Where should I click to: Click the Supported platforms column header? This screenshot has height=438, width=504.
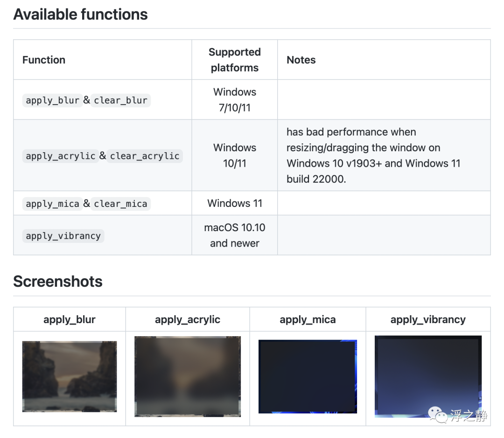[x=234, y=60]
